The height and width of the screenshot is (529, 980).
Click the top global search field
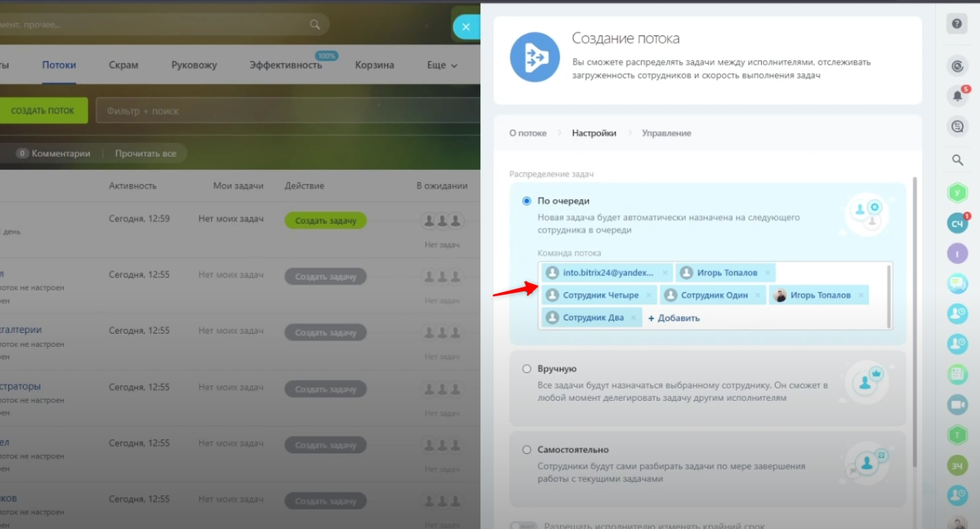[x=163, y=24]
